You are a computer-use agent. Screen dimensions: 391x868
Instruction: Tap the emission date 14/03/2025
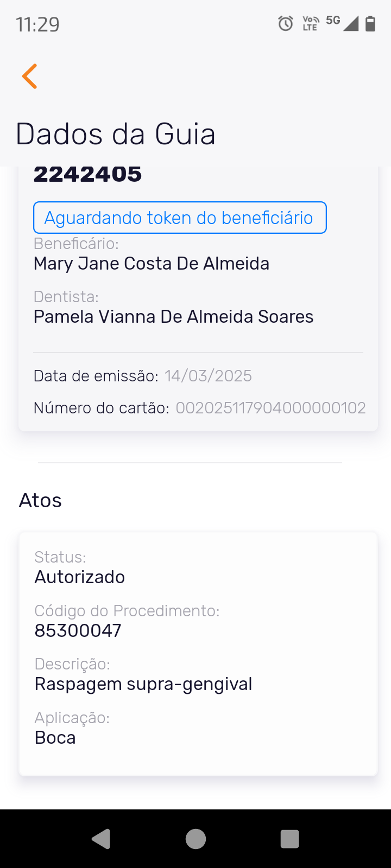[208, 376]
